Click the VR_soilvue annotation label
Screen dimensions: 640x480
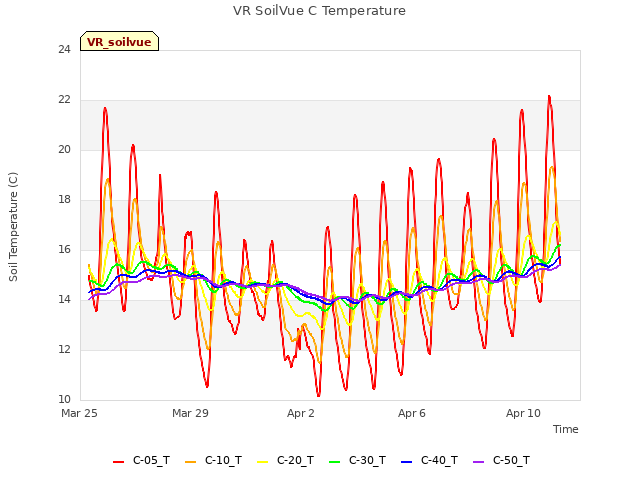119,41
